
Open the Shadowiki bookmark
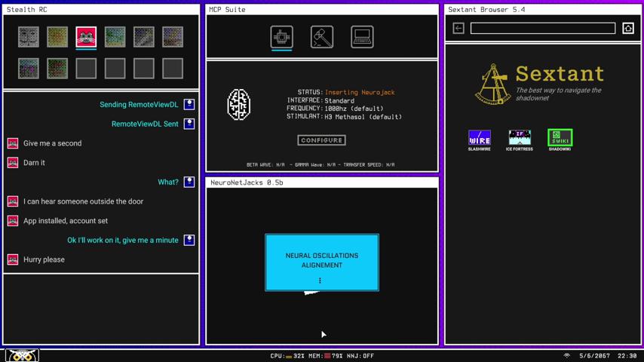(x=560, y=140)
